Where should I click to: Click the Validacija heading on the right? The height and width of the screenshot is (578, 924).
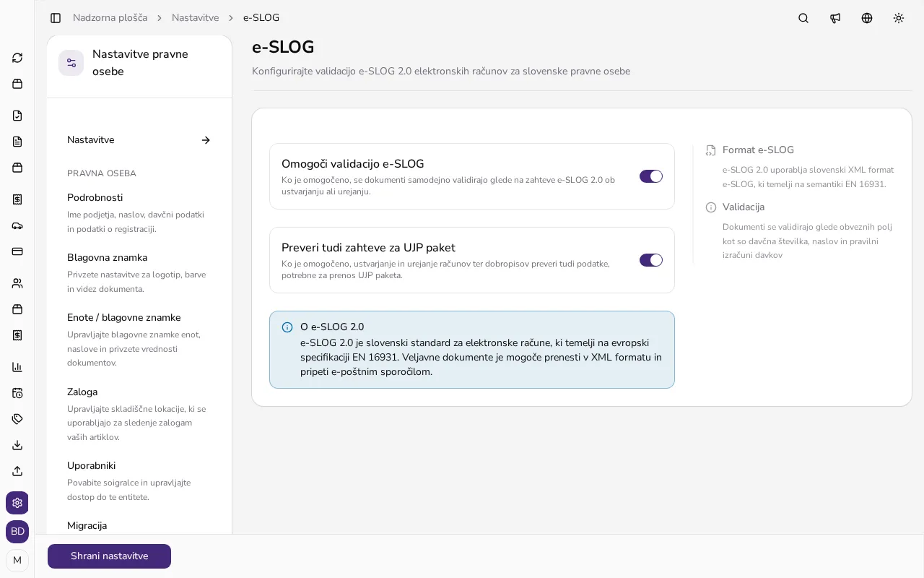pos(744,207)
